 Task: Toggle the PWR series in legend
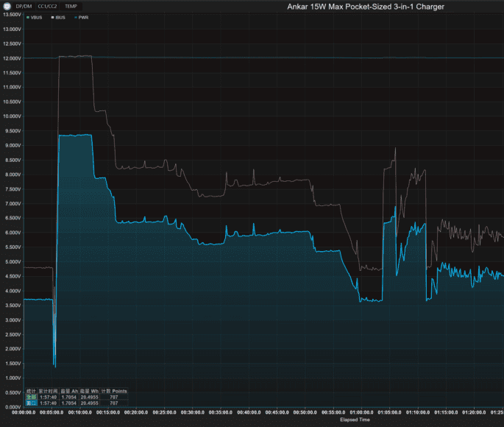pyautogui.click(x=85, y=16)
